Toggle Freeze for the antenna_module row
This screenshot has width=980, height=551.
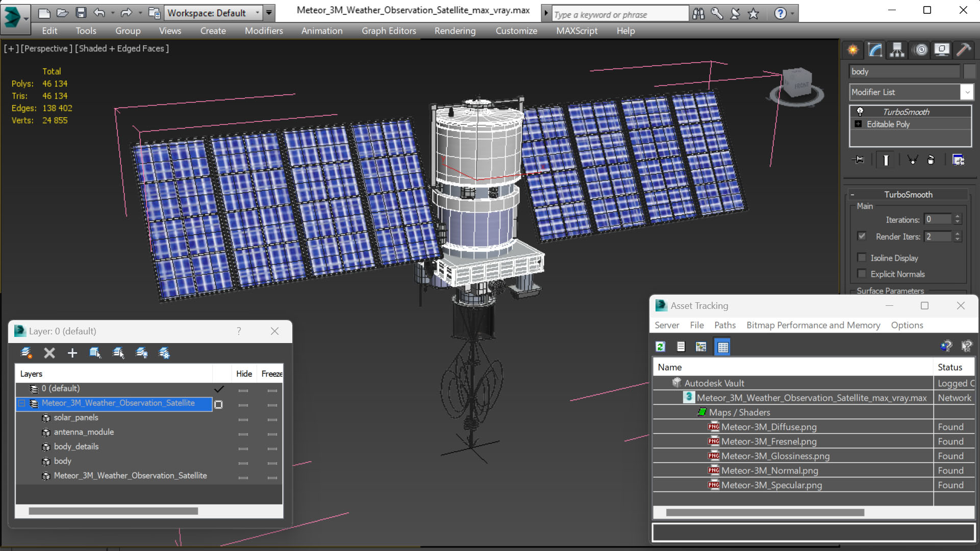click(272, 434)
